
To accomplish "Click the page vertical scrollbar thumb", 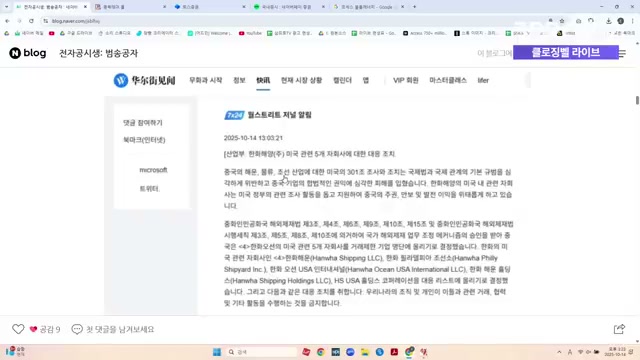I will 637,100.
